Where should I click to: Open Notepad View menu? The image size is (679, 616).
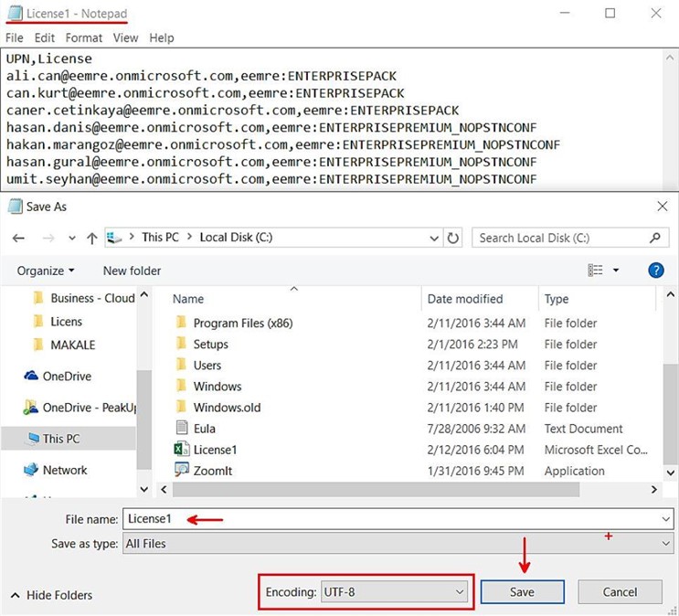click(125, 38)
